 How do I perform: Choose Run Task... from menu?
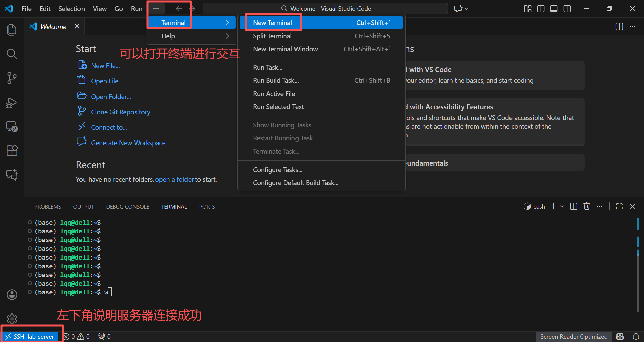click(321, 67)
